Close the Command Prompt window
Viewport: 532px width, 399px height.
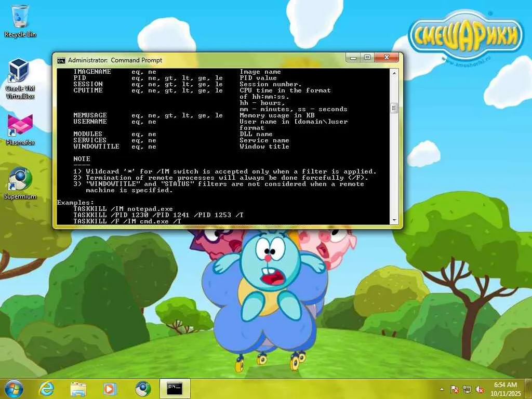coord(387,57)
